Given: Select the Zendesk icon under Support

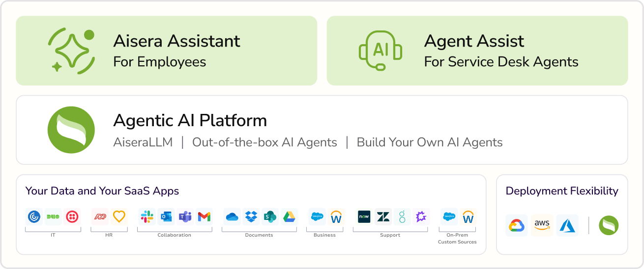Looking at the screenshot, I should tap(383, 216).
